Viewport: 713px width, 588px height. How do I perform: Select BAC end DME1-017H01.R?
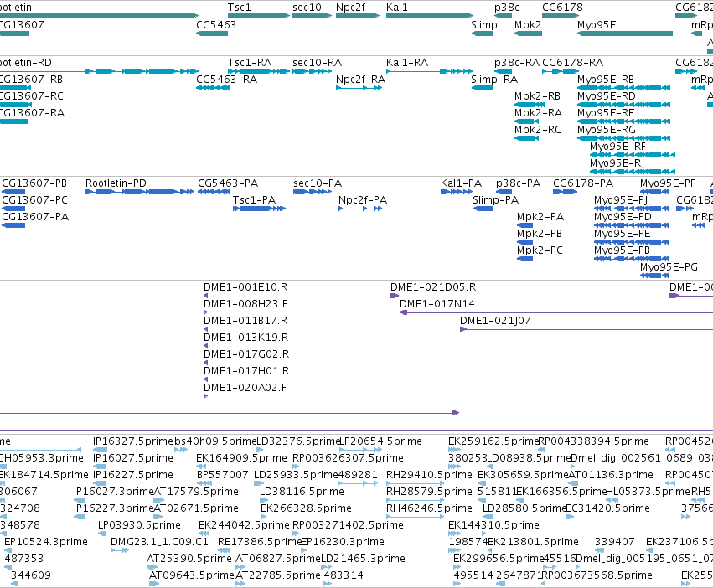(x=205, y=379)
